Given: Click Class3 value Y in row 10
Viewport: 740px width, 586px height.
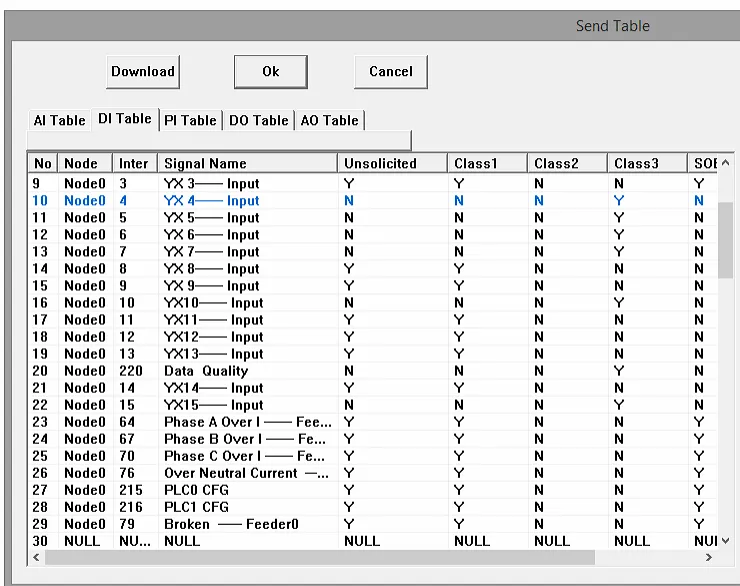Looking at the screenshot, I should point(619,201).
